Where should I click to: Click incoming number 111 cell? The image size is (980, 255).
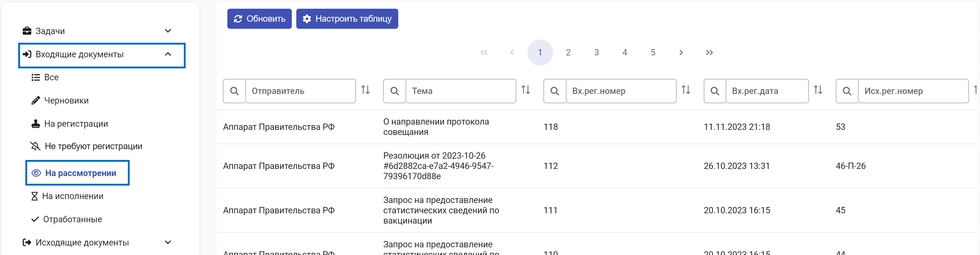tap(551, 211)
